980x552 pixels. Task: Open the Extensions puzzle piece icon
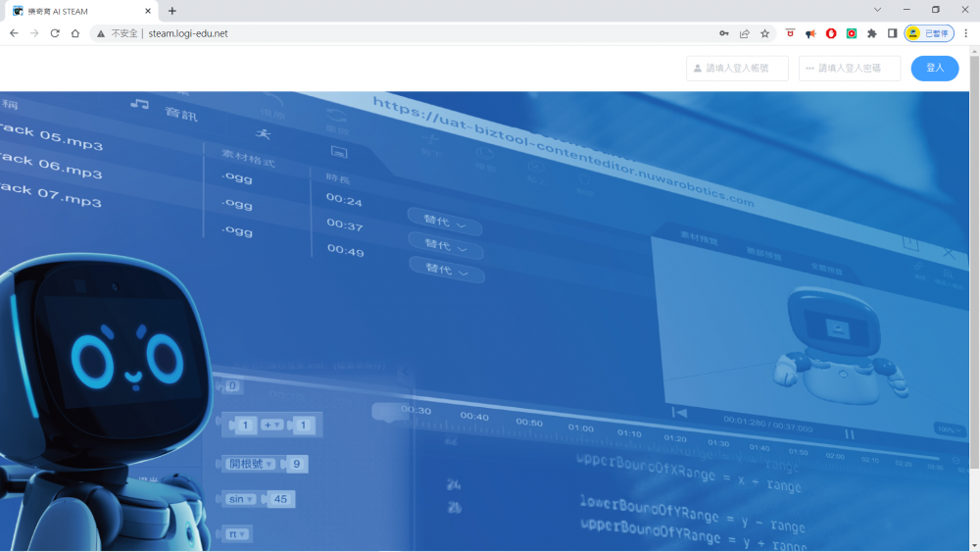[x=871, y=33]
